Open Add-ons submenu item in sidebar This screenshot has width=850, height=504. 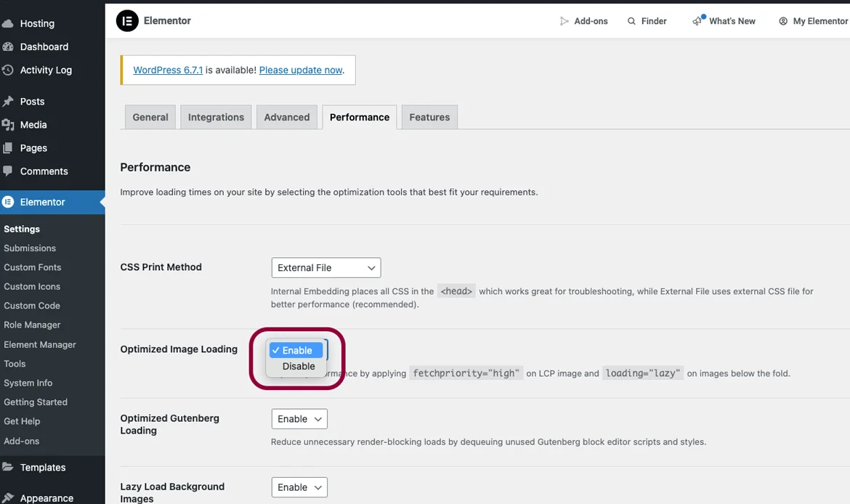pyautogui.click(x=22, y=441)
